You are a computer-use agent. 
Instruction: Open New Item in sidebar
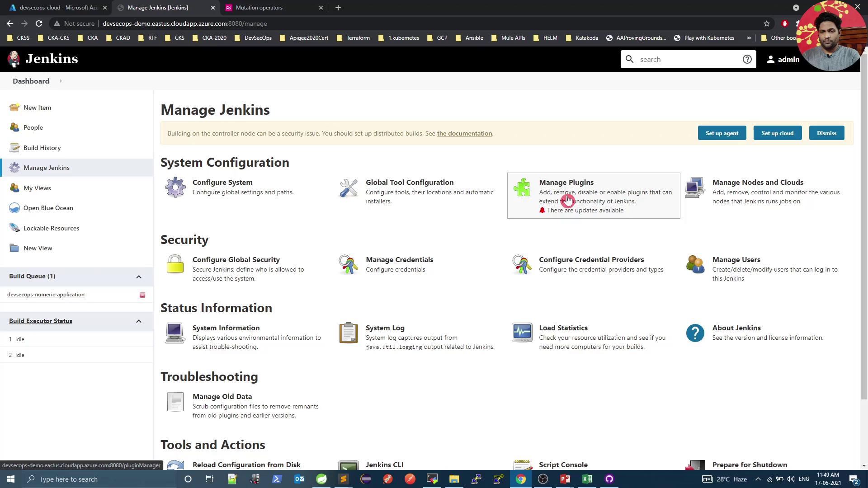tap(37, 108)
